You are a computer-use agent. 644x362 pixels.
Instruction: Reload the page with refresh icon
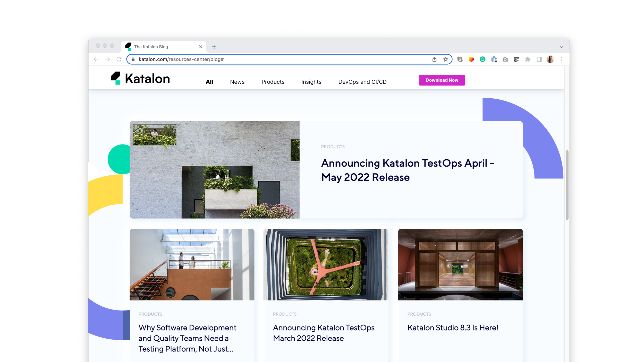coord(119,59)
